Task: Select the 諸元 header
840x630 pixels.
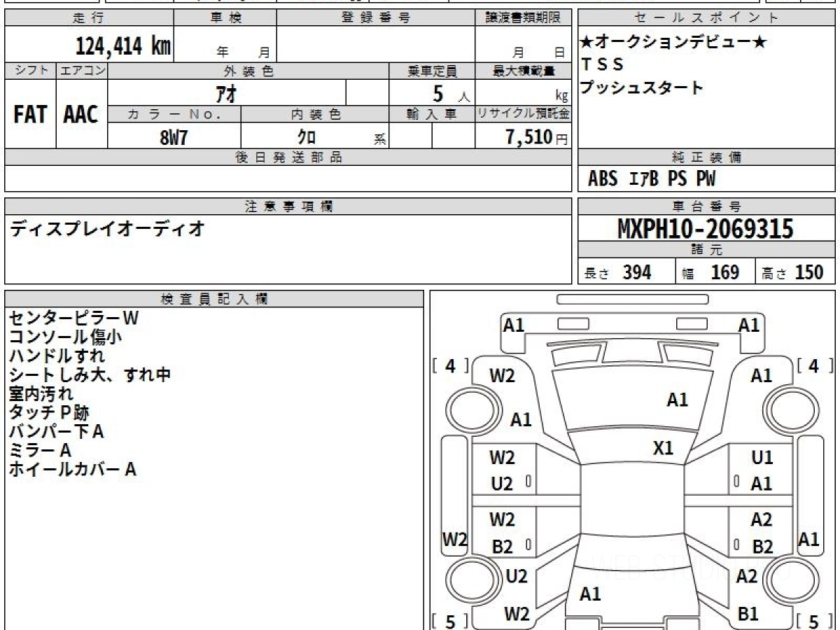Action: 706,250
